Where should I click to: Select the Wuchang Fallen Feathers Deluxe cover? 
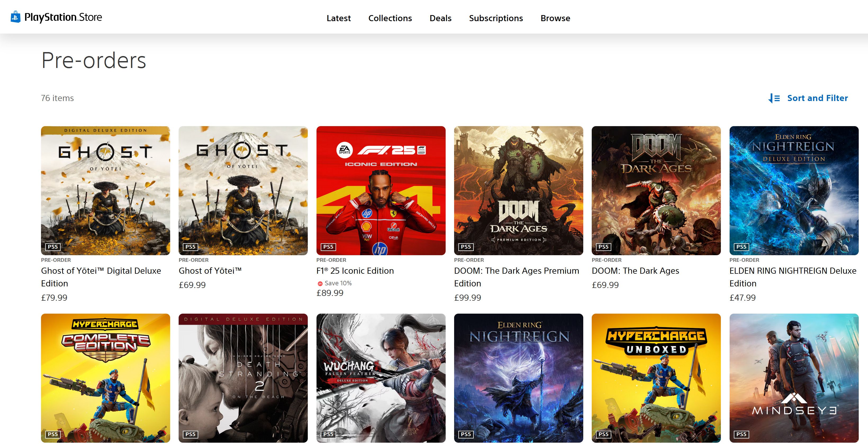pyautogui.click(x=381, y=378)
